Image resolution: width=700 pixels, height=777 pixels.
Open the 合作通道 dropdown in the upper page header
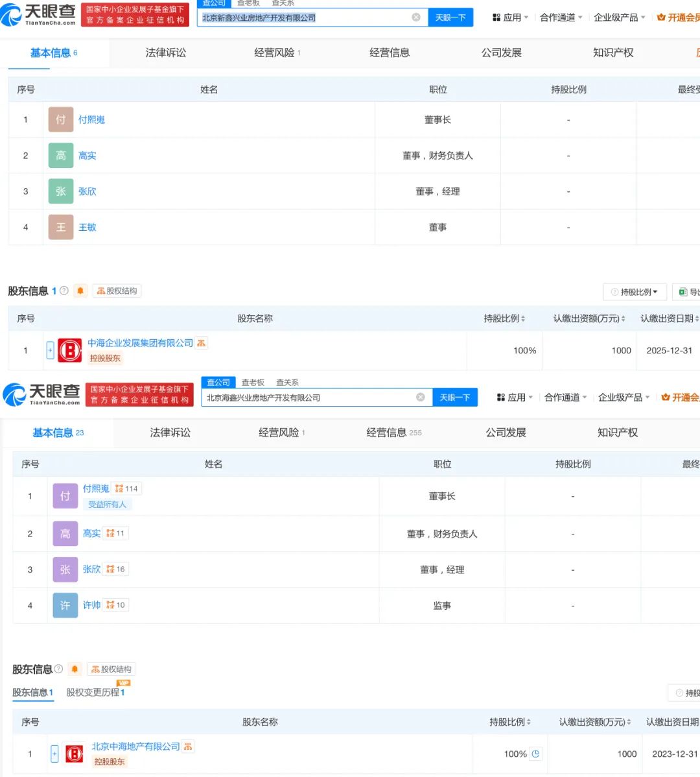click(x=561, y=18)
